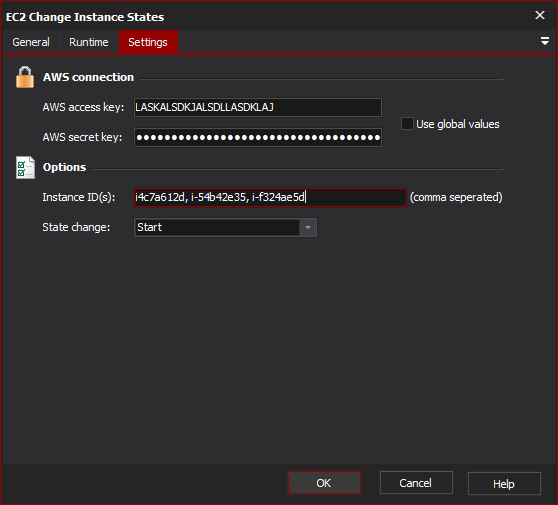Focus the AWS secret key password field
The image size is (558, 505).
(258, 137)
